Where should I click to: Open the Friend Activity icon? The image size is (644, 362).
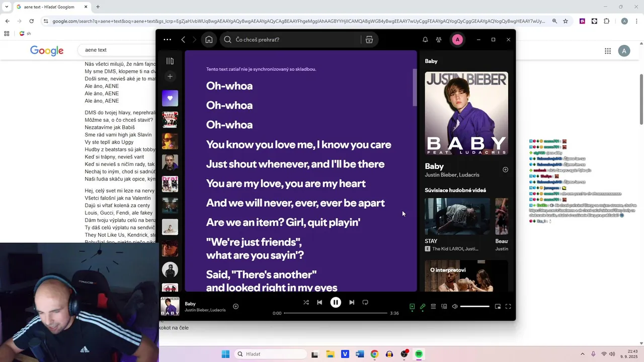(439, 40)
